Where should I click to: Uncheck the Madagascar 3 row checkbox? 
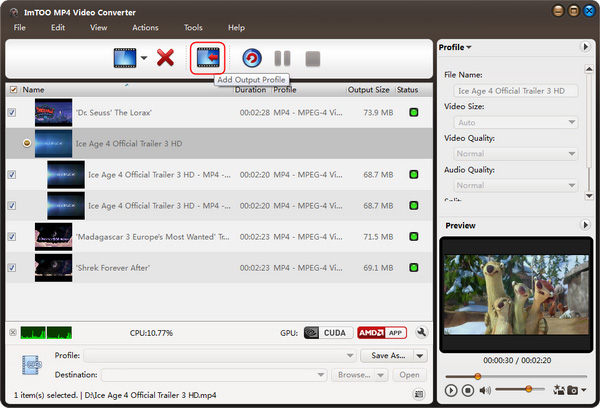[x=12, y=237]
